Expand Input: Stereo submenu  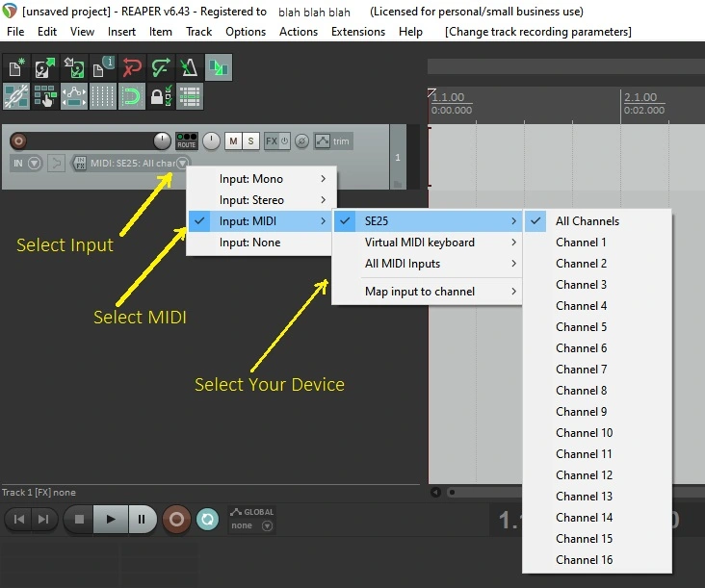262,200
